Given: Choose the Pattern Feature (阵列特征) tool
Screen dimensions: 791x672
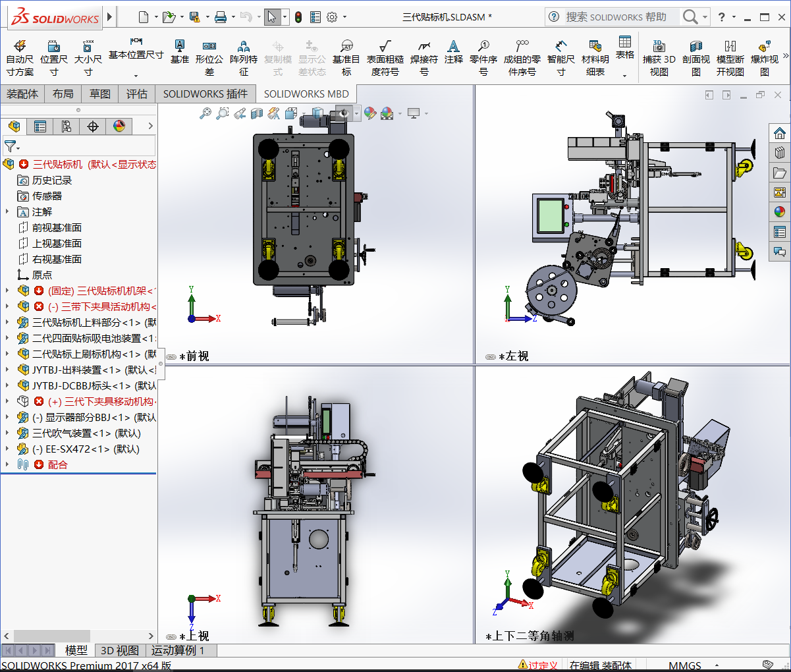Looking at the screenshot, I should [244, 58].
